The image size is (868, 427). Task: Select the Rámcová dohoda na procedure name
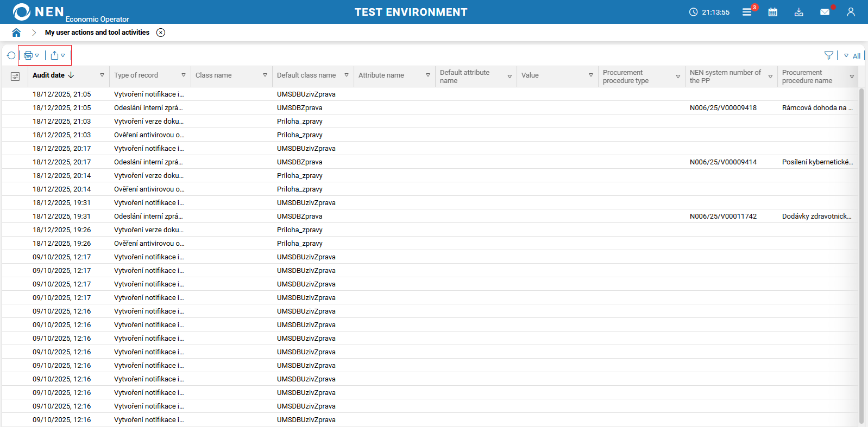[x=817, y=108]
